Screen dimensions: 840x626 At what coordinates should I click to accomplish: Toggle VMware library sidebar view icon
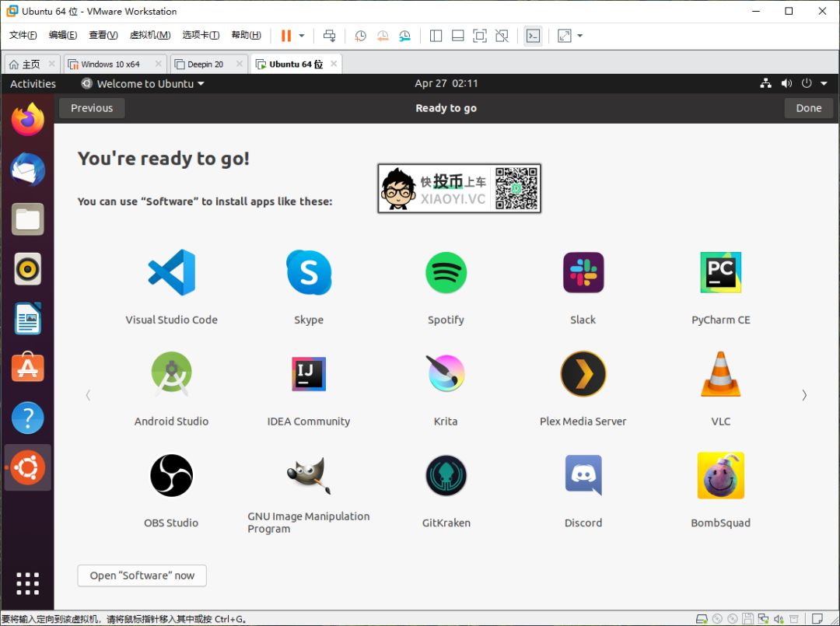pyautogui.click(x=436, y=36)
